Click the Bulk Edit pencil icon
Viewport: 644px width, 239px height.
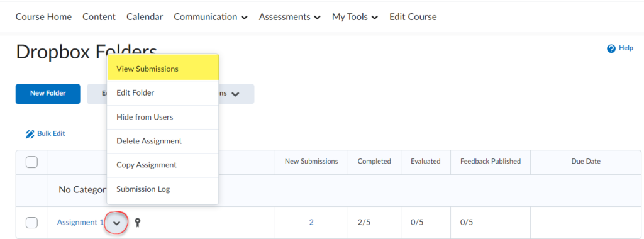click(30, 134)
